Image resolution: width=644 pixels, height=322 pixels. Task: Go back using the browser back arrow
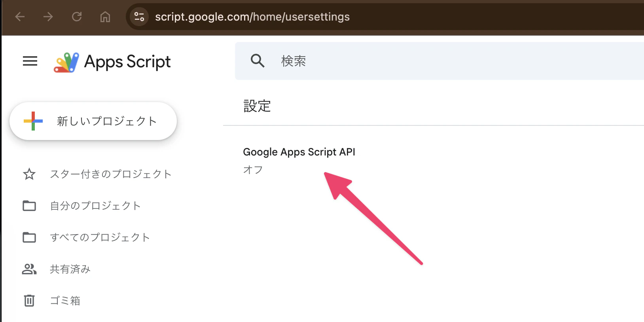(x=20, y=17)
